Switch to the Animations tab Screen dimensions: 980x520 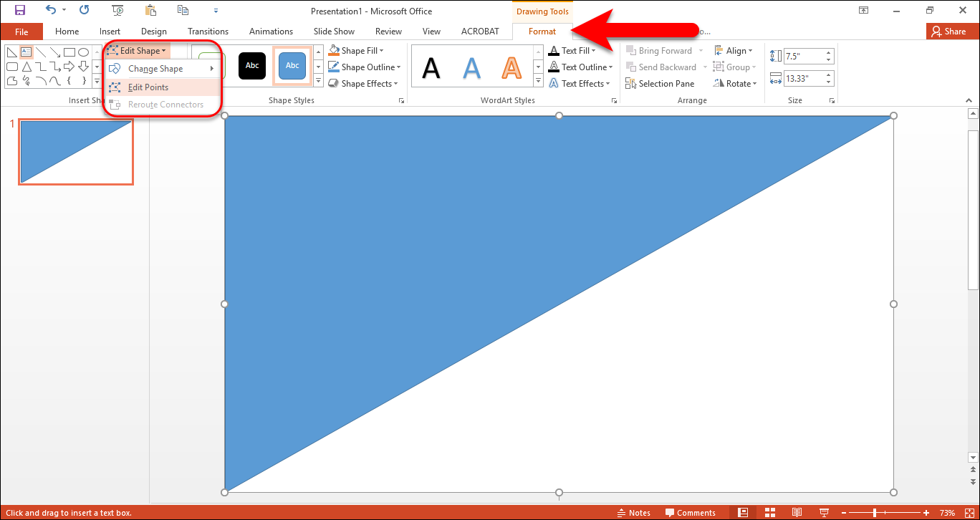pos(271,32)
